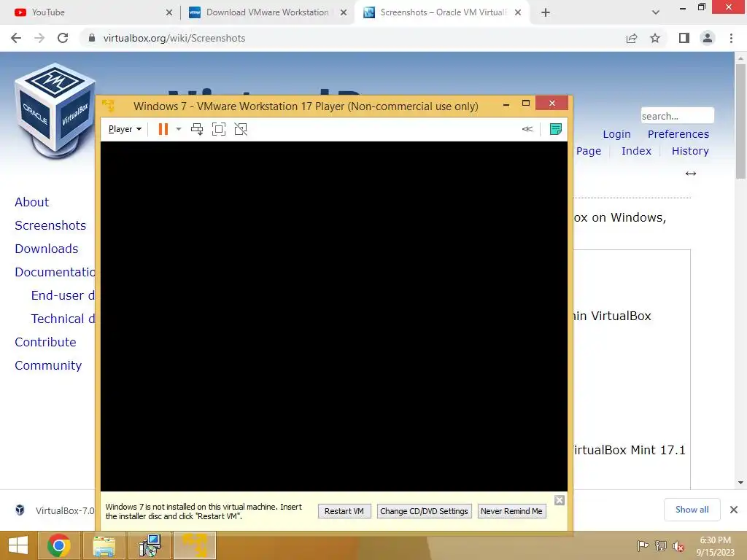Switch to the Download VMware Workstation tab
The image size is (747, 560).
(267, 12)
